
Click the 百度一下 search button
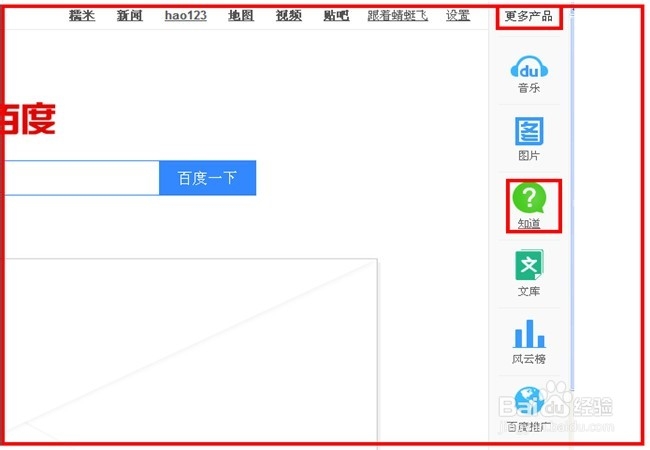[x=208, y=178]
